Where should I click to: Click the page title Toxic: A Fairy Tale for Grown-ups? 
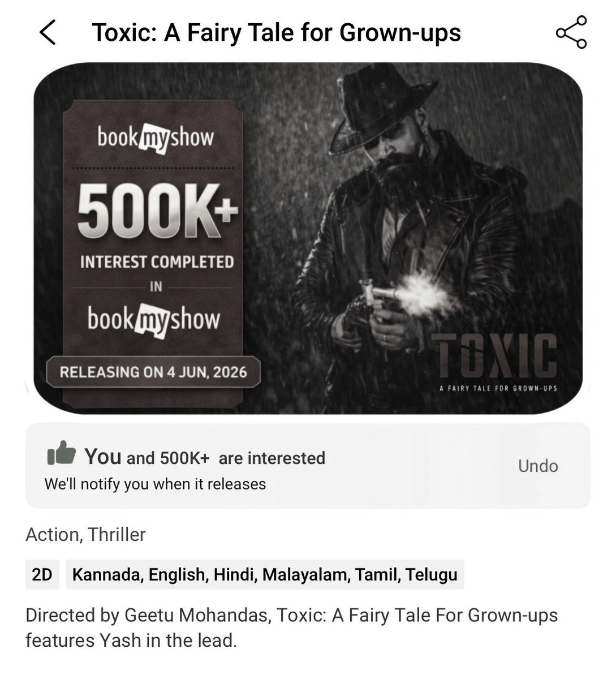[x=276, y=33]
